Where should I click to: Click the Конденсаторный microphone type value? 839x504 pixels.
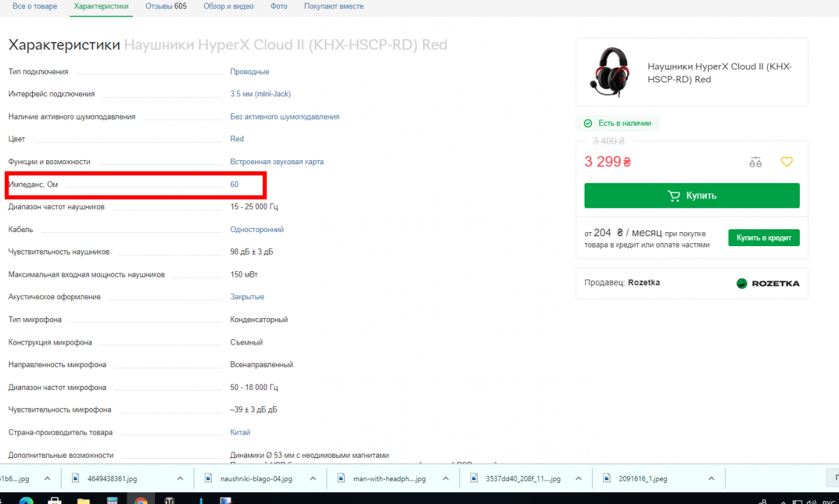point(259,319)
